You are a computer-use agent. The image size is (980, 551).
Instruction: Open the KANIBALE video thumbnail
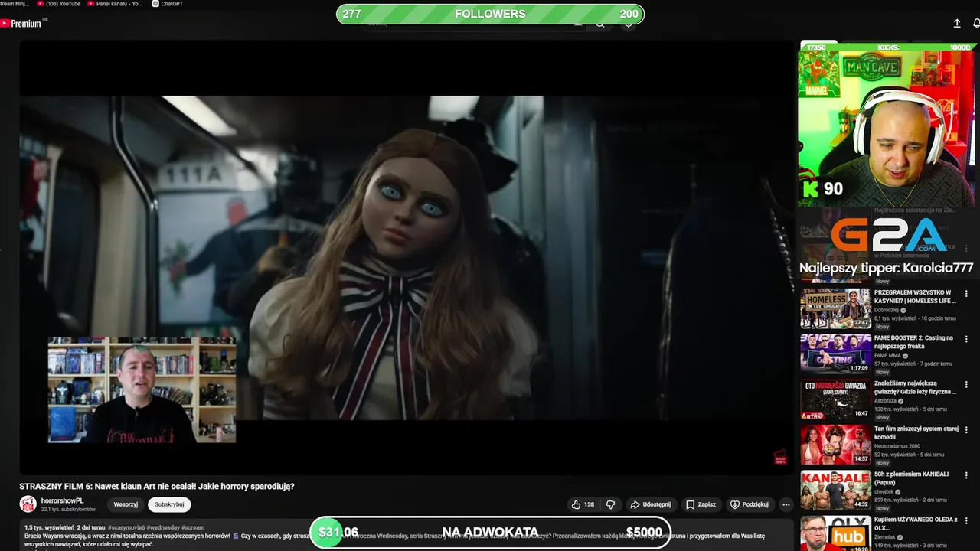pyautogui.click(x=836, y=490)
